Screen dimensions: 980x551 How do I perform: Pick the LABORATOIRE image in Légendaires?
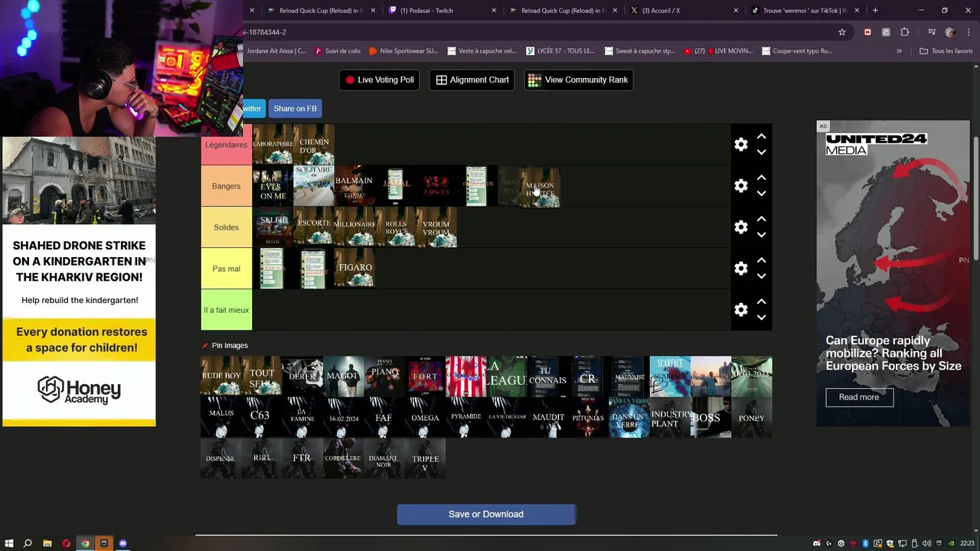pyautogui.click(x=273, y=145)
